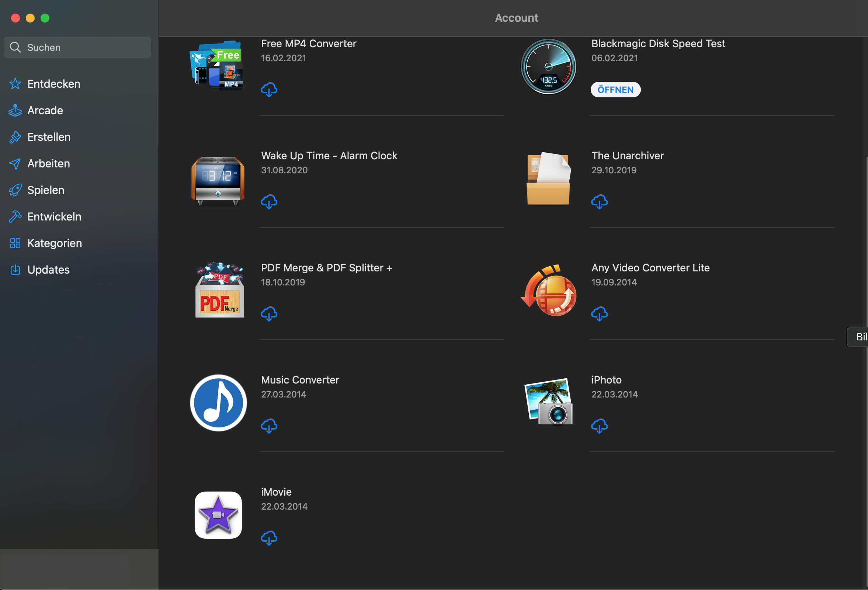868x590 pixels.
Task: Click the Music Converter title link
Action: (x=300, y=380)
